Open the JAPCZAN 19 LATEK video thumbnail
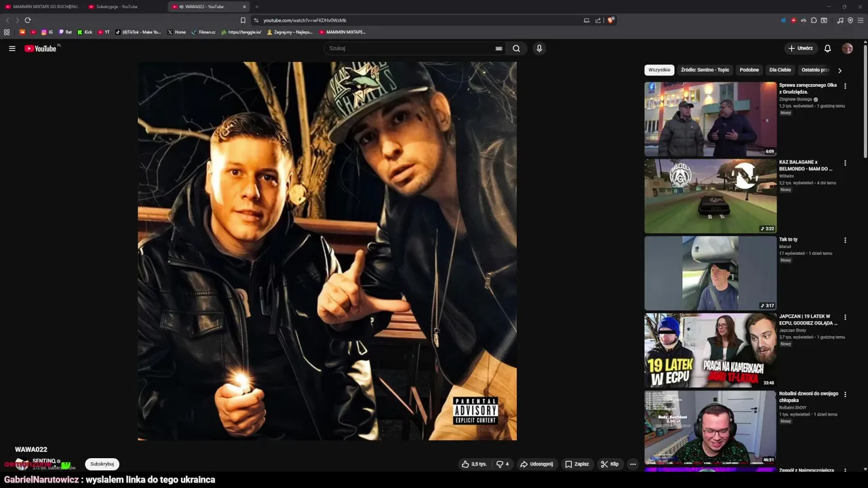Image resolution: width=868 pixels, height=488 pixels. coord(710,350)
